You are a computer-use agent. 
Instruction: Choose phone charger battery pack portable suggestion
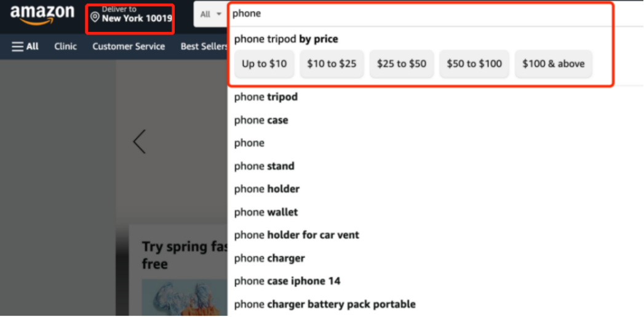coord(325,304)
